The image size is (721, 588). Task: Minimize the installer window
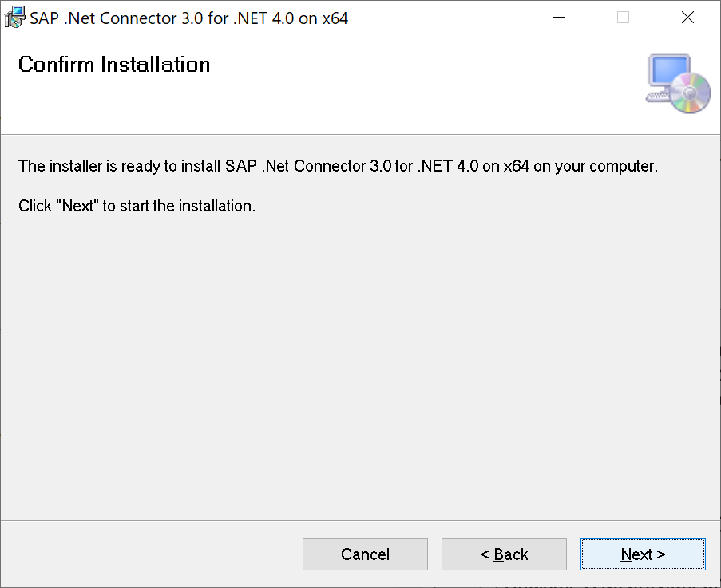(559, 18)
